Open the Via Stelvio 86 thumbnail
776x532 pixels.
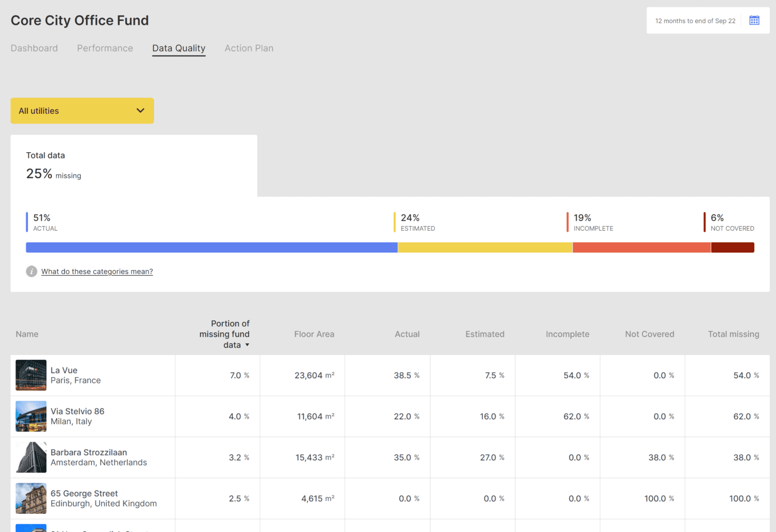coord(31,416)
